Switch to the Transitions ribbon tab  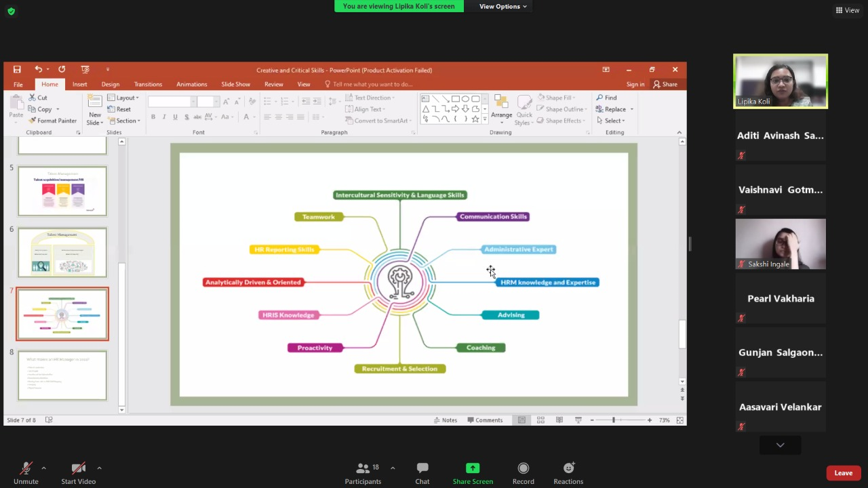tap(148, 84)
